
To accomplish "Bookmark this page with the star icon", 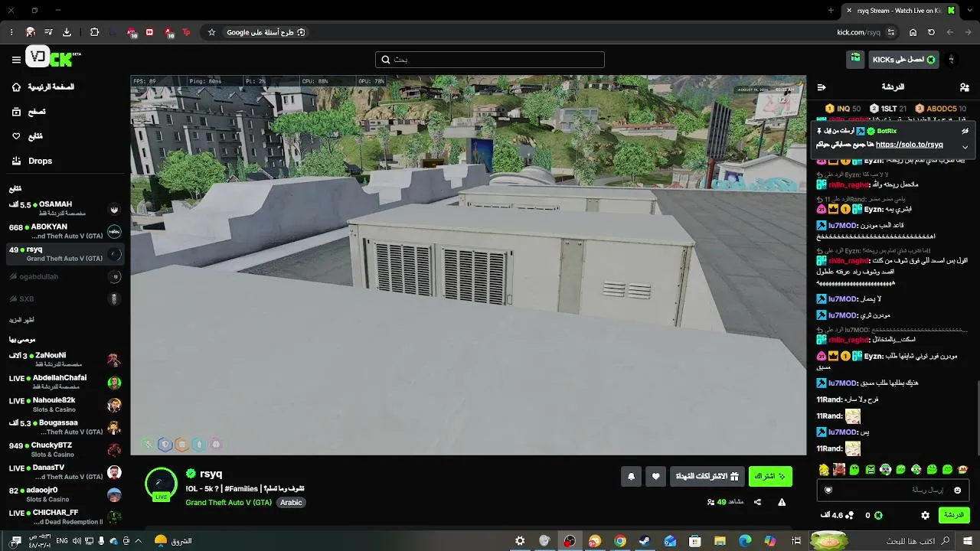I will [x=211, y=32].
